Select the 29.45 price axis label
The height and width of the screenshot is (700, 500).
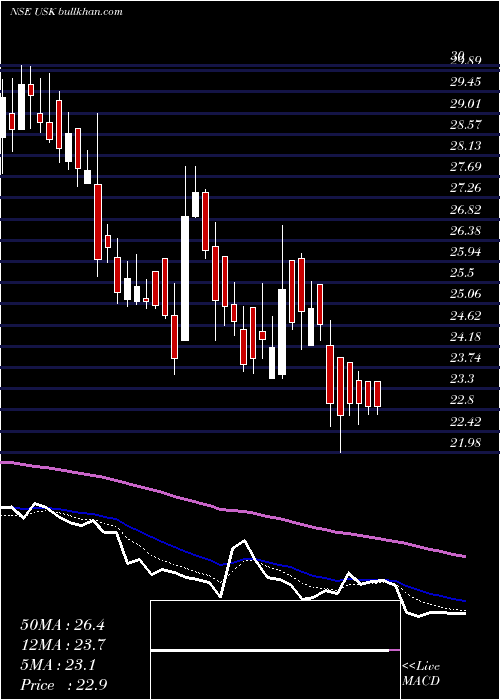pos(466,82)
